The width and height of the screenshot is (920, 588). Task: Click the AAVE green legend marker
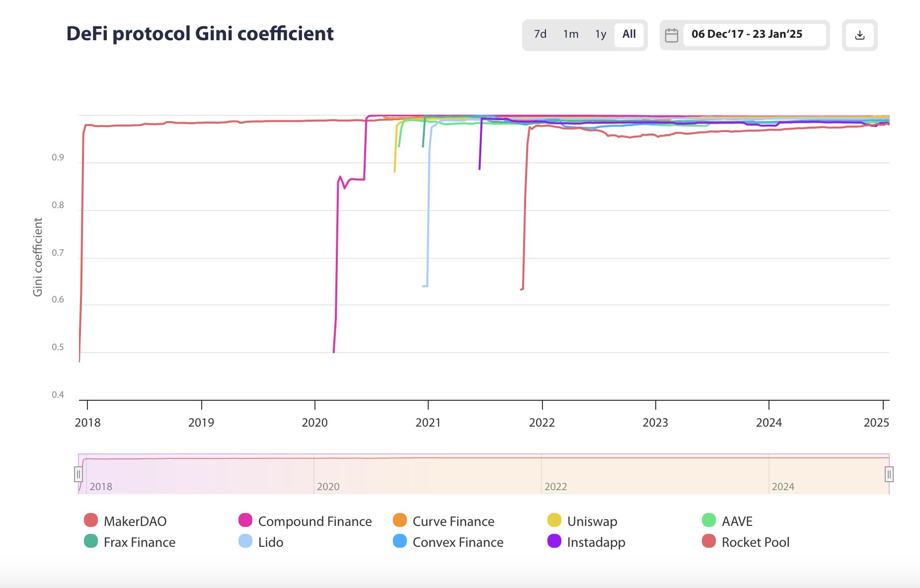click(x=709, y=521)
